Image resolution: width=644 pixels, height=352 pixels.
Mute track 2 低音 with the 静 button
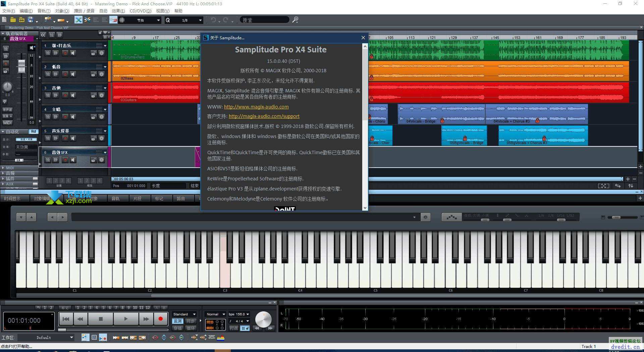click(x=55, y=74)
